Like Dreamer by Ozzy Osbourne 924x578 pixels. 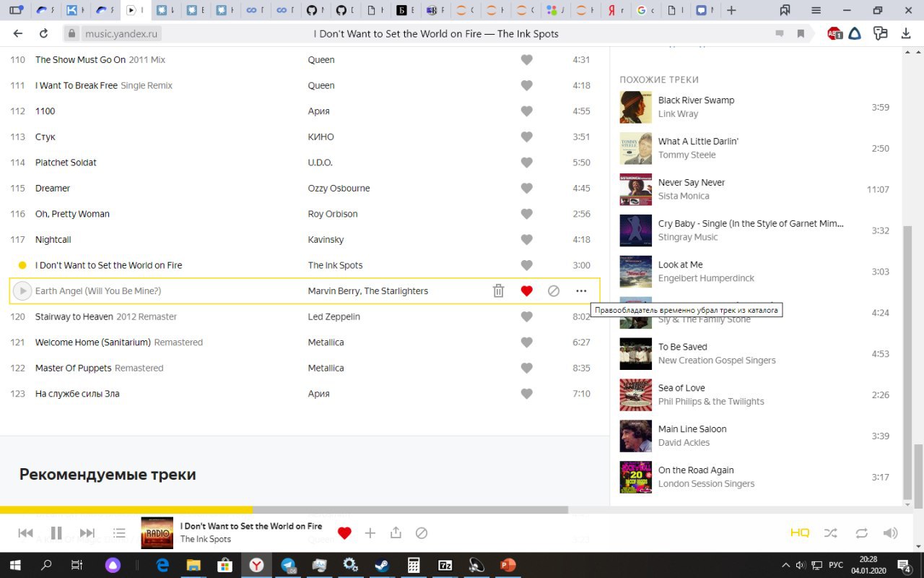point(526,188)
